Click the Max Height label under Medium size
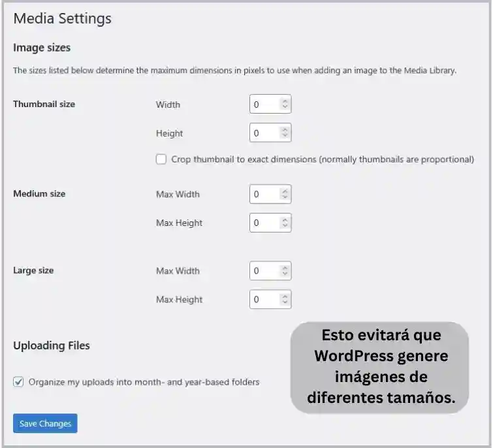493x448 pixels. pos(179,223)
